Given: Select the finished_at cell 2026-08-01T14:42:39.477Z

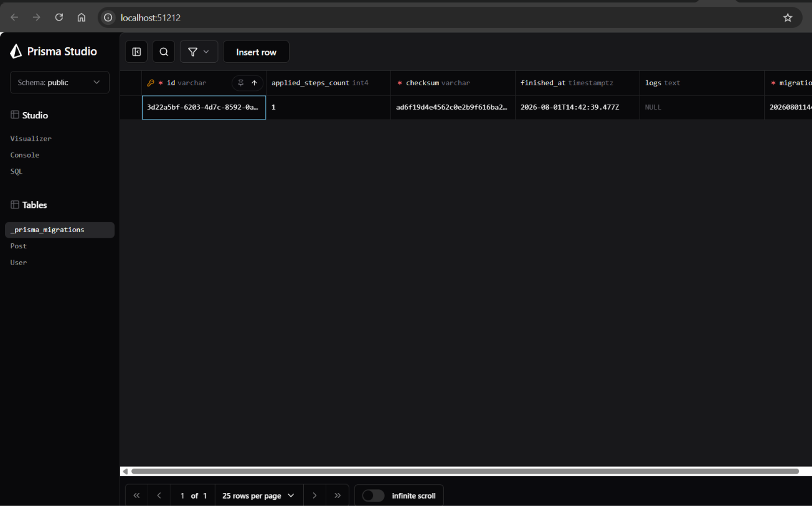Looking at the screenshot, I should [x=577, y=107].
